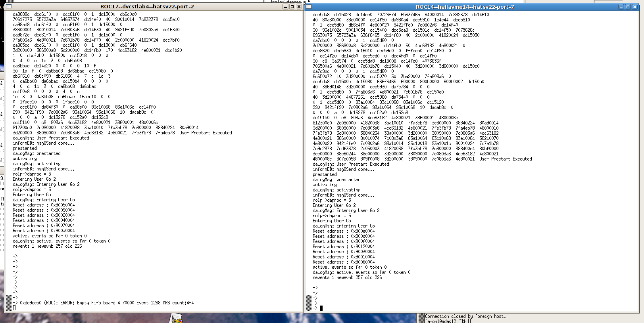Click 'Reset address : 0x900d0004' in ROC14

tap(344, 236)
